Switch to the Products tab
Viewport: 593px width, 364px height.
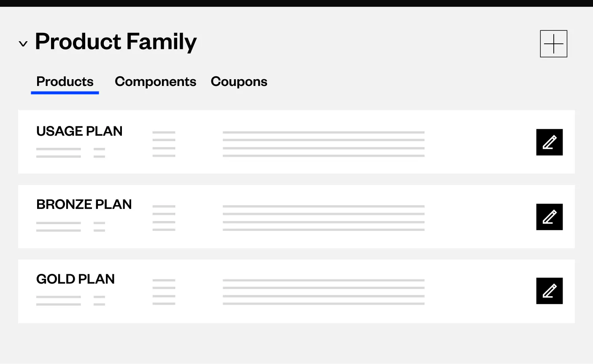click(x=65, y=81)
